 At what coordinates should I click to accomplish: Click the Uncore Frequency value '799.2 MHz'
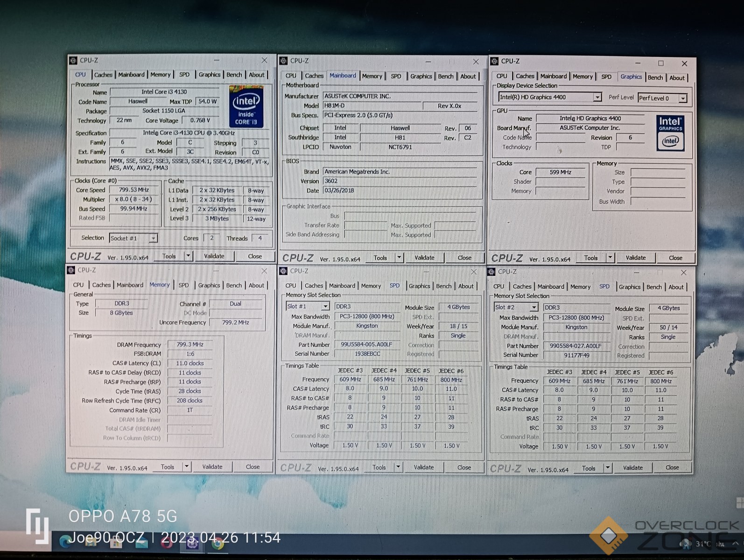[x=236, y=322]
